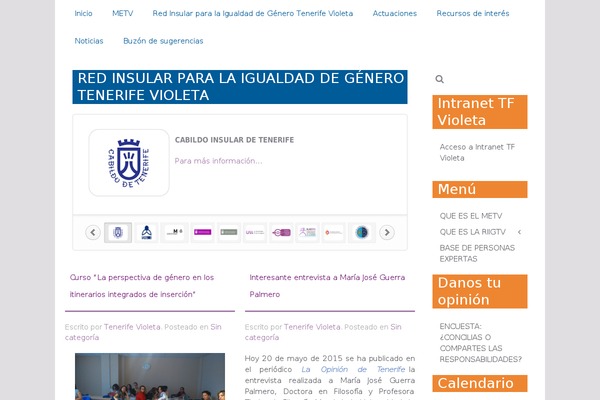Select the solid magenta bar logo thumbnail

pos(202,232)
